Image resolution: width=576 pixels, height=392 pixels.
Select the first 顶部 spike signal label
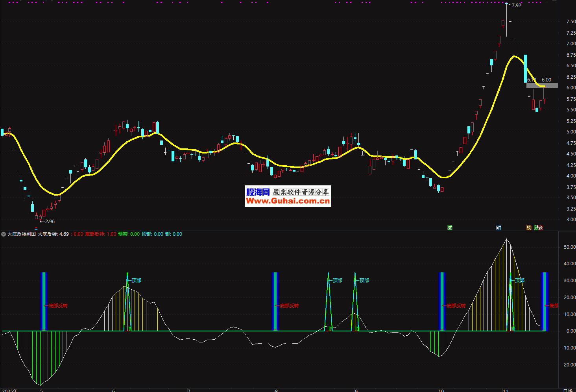click(136, 281)
